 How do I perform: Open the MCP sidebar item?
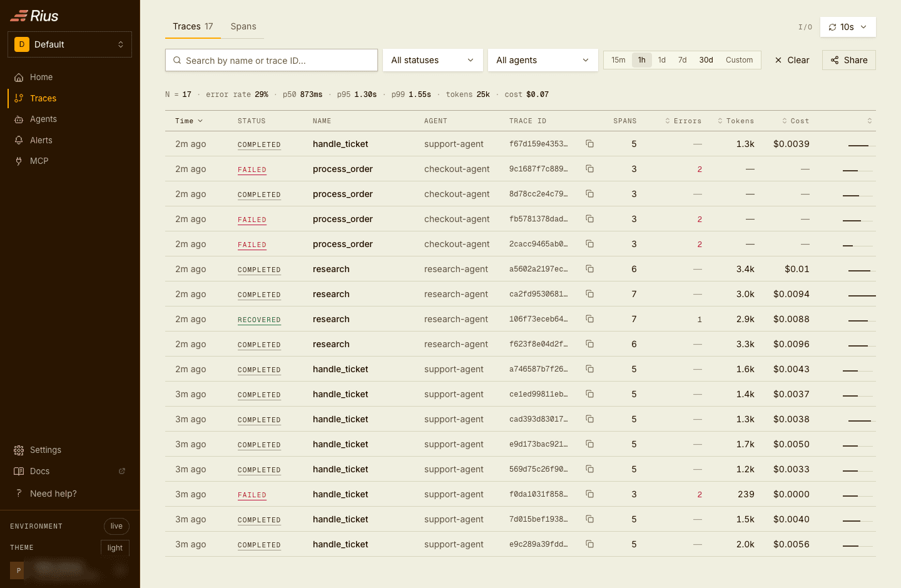point(69,161)
